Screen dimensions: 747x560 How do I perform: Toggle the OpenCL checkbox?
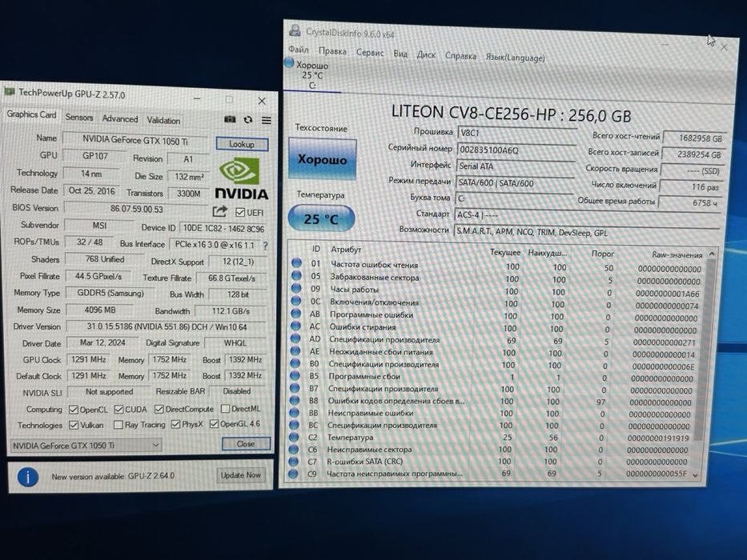point(74,410)
